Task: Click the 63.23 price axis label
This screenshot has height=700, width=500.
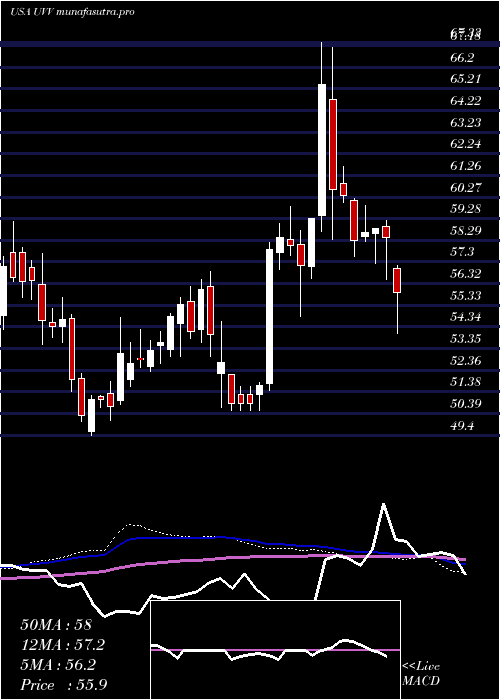Action: (x=466, y=123)
